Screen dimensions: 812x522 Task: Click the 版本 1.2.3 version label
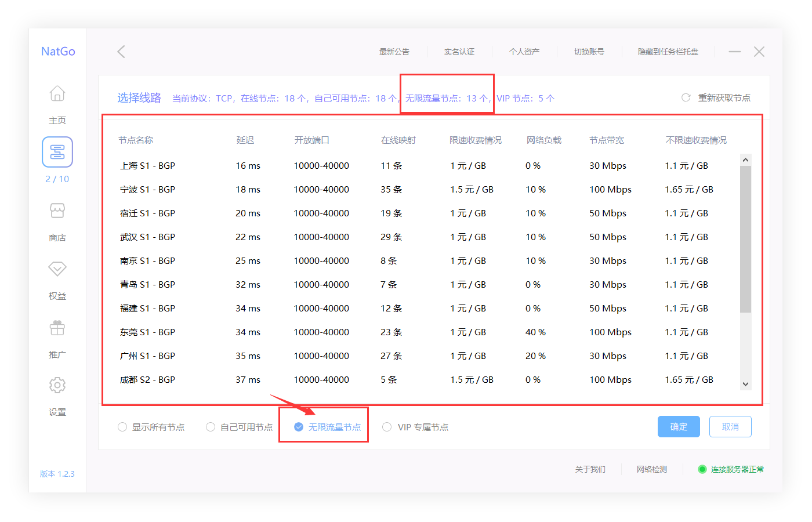57,474
